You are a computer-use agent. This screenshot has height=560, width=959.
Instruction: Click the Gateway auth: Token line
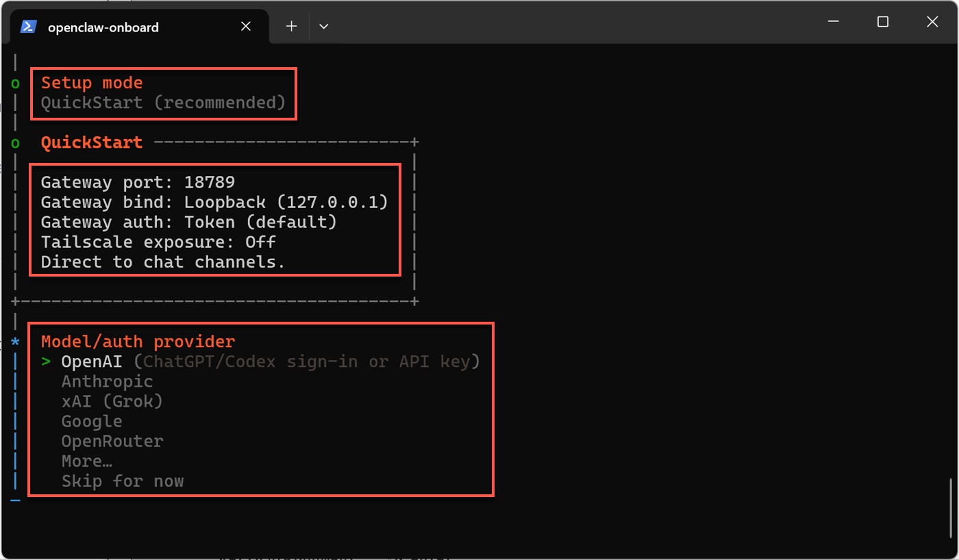(x=189, y=222)
